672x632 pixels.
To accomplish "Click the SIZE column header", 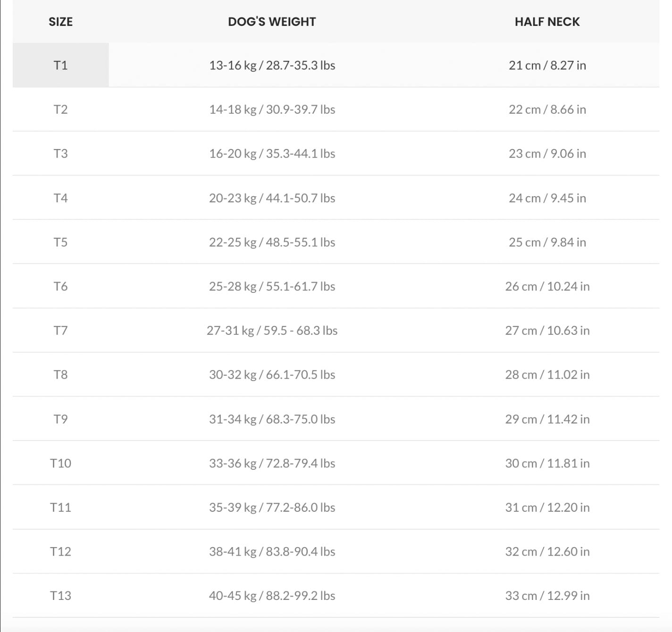I will (60, 22).
